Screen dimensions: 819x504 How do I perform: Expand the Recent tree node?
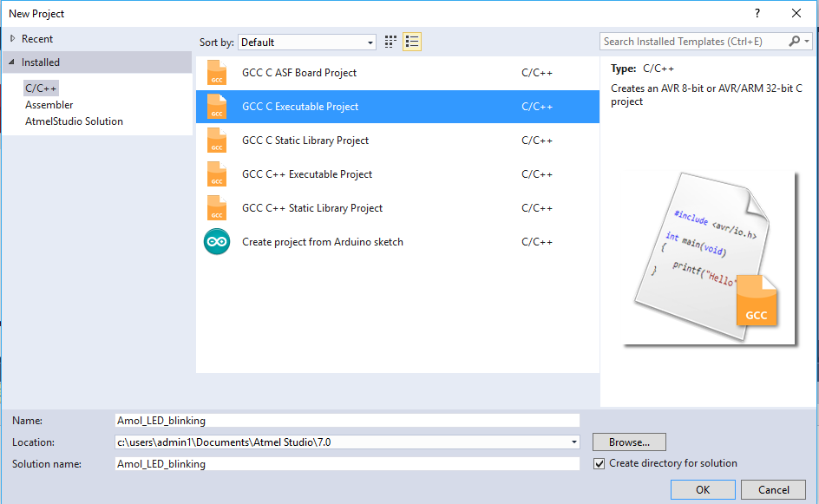tap(12, 39)
